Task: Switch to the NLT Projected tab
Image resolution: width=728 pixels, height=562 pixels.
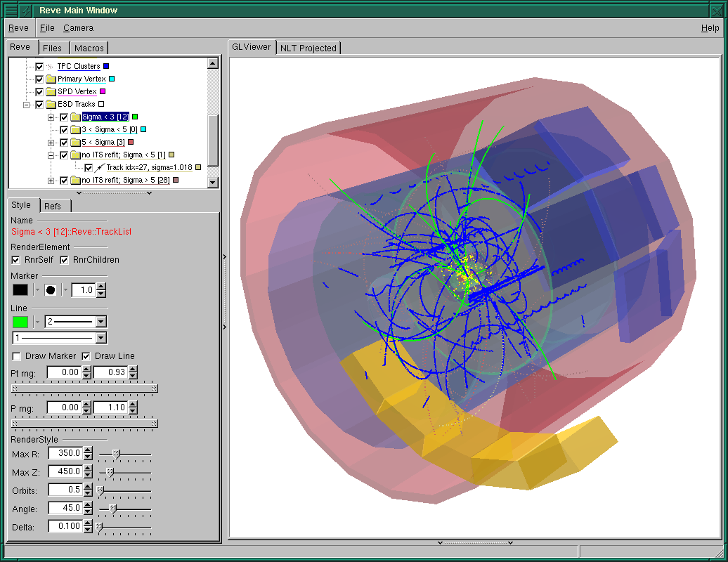Action: tap(308, 47)
